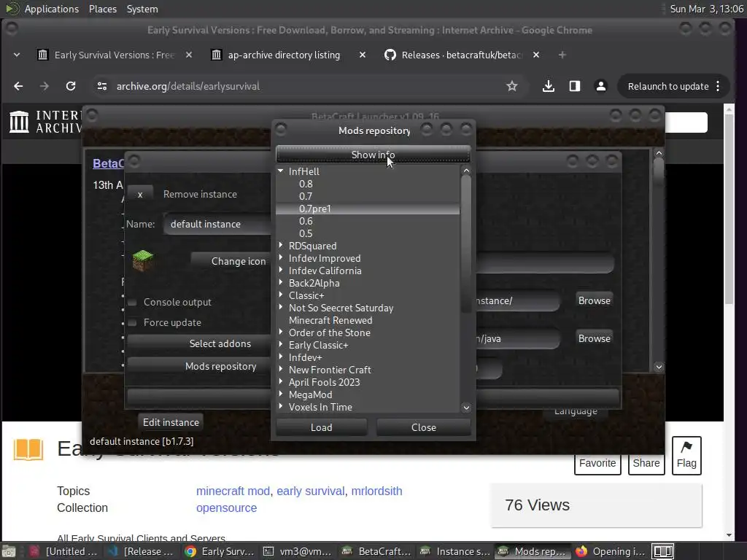Viewport: 747px width, 560px height.
Task: Toggle Force update checkbox
Action: [x=133, y=323]
